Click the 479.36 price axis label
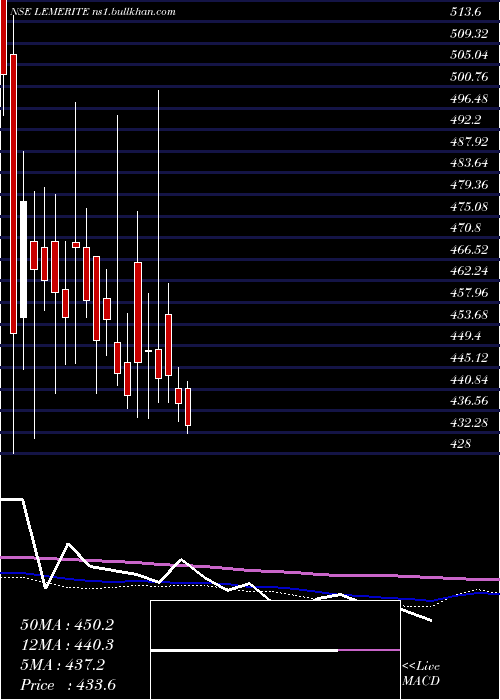Viewport: 500px width, 700px height. pos(469,185)
